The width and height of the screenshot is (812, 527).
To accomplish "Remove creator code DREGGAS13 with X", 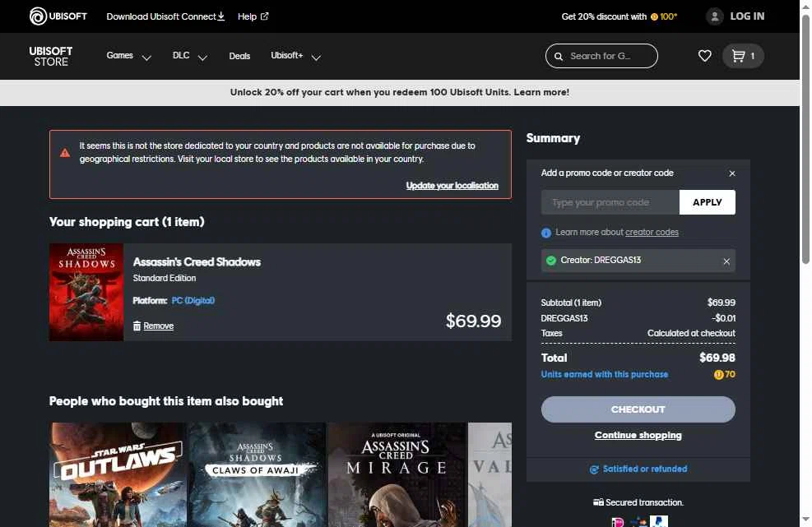I will pos(726,261).
